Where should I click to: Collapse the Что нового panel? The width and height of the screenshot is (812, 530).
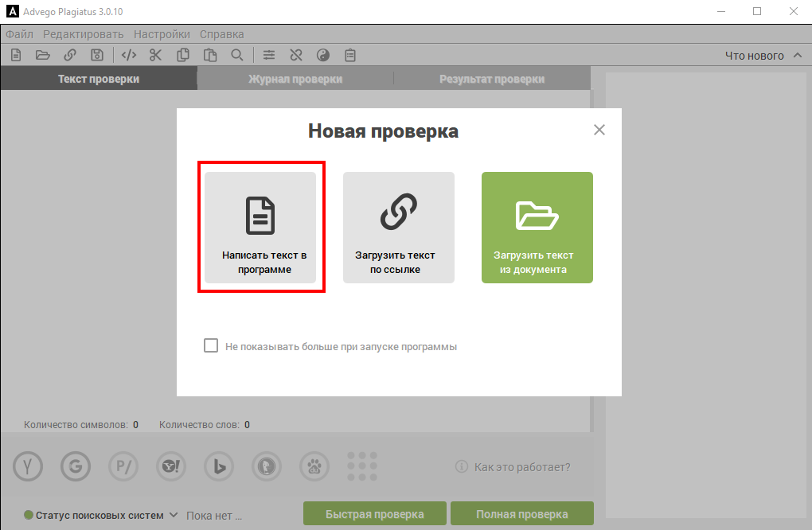[798, 55]
